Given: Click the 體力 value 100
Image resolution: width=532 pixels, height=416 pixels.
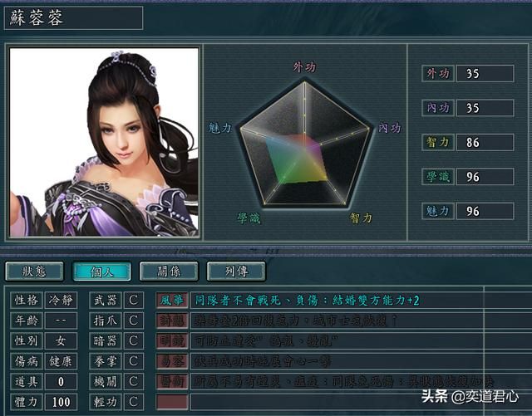Looking at the screenshot, I should click(x=61, y=402).
